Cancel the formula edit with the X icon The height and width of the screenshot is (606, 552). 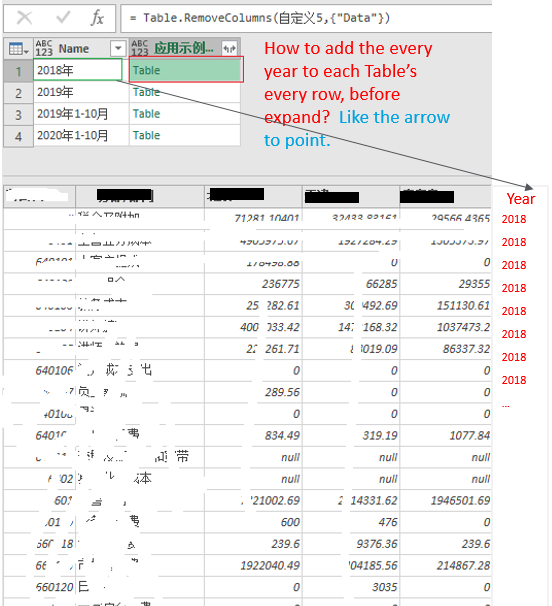(x=25, y=18)
